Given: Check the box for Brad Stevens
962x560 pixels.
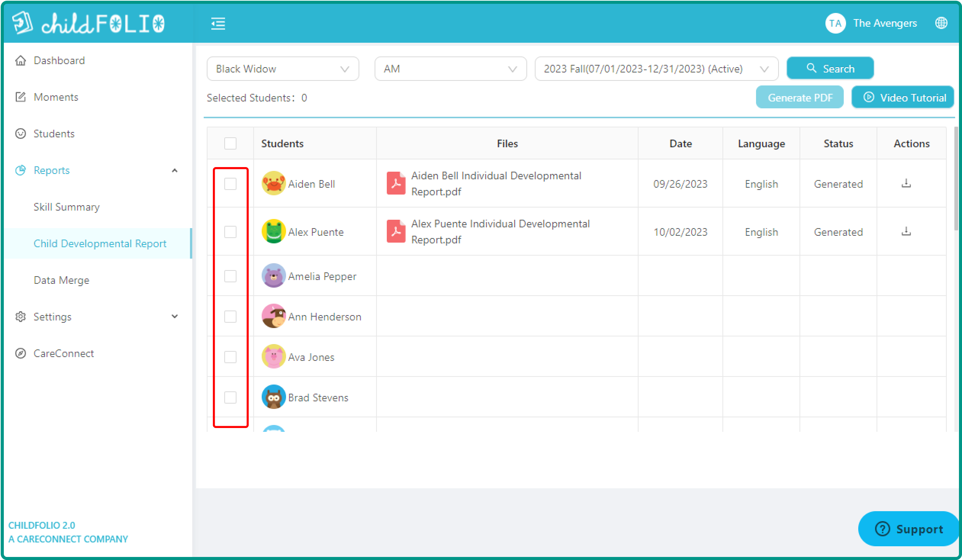Looking at the screenshot, I should (230, 398).
